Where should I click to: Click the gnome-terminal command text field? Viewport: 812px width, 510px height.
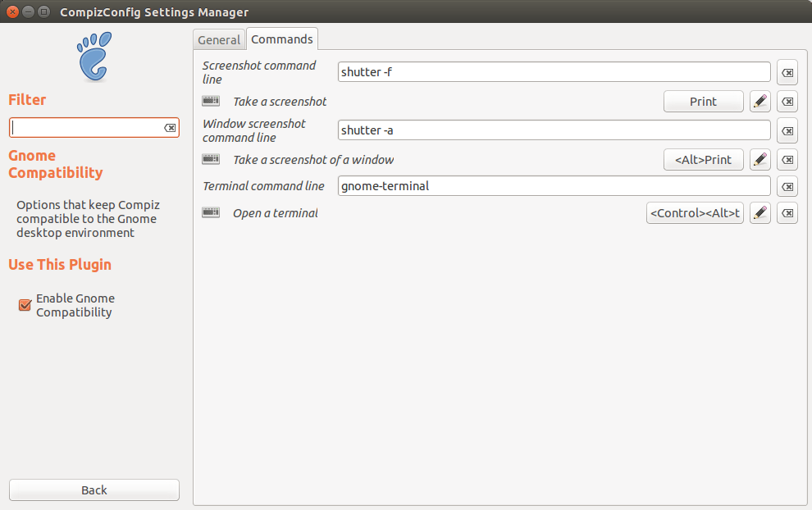pos(554,186)
